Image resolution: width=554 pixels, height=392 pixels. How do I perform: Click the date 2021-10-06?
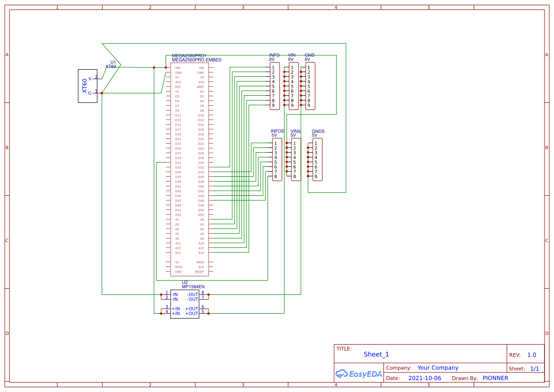click(x=425, y=378)
